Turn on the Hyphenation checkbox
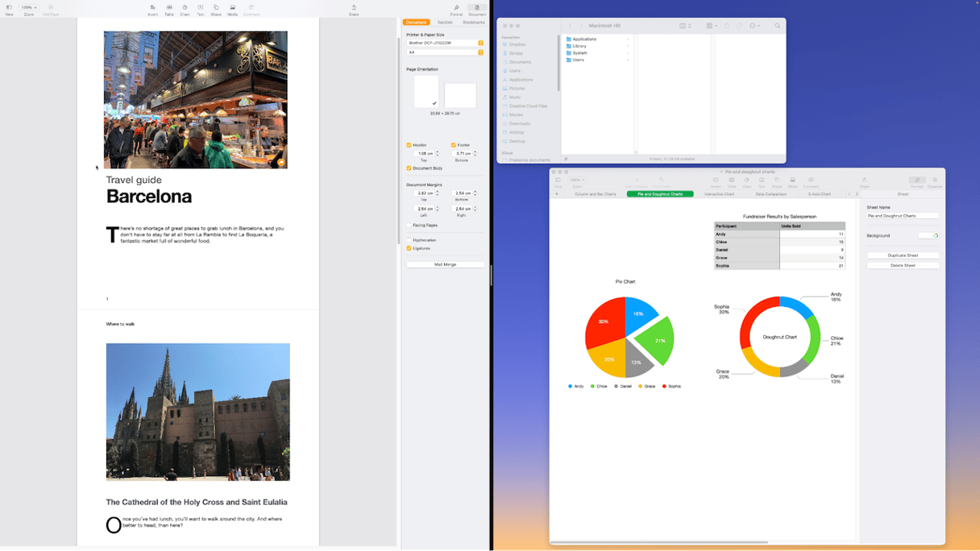This screenshot has width=980, height=551. (409, 240)
